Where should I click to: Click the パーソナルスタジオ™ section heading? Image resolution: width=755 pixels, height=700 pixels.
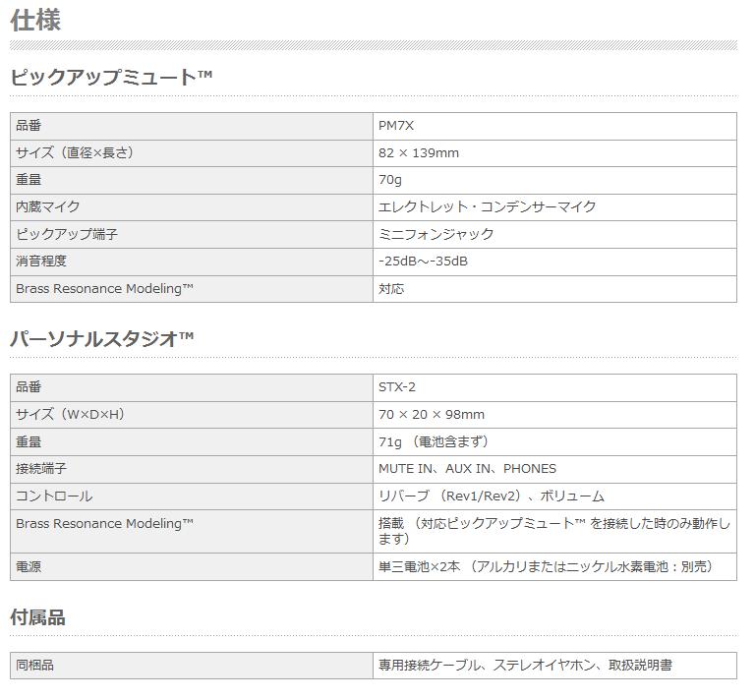[102, 338]
